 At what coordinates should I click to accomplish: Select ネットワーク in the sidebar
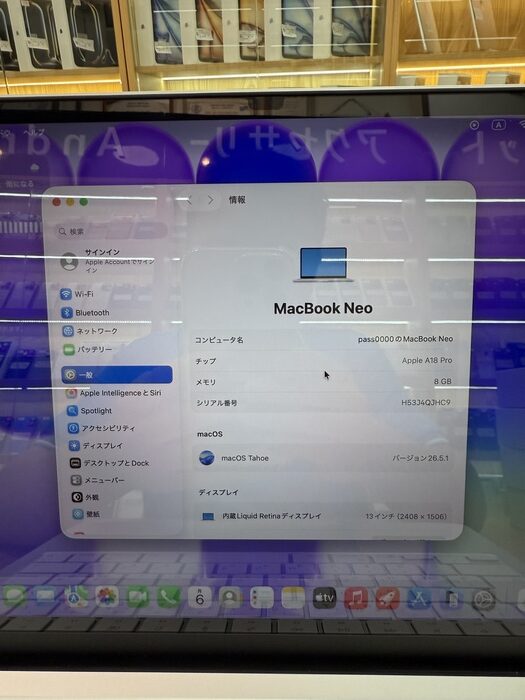click(x=90, y=331)
